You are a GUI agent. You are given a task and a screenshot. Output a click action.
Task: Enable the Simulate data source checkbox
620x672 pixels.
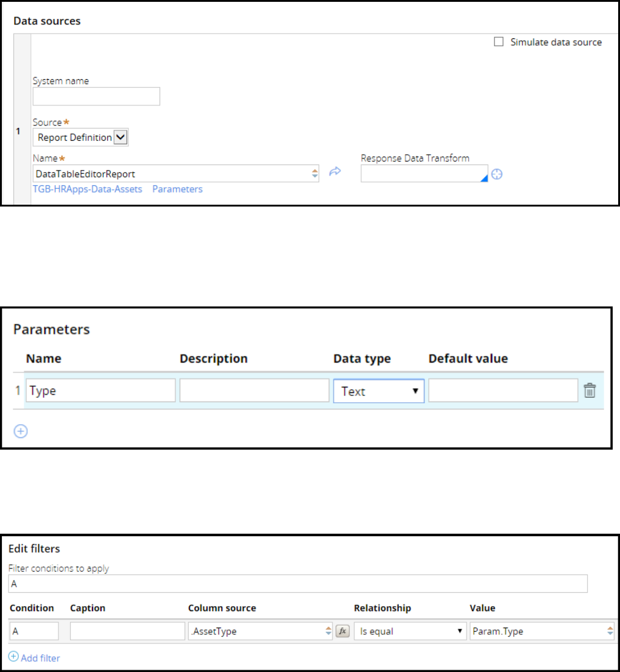[499, 42]
